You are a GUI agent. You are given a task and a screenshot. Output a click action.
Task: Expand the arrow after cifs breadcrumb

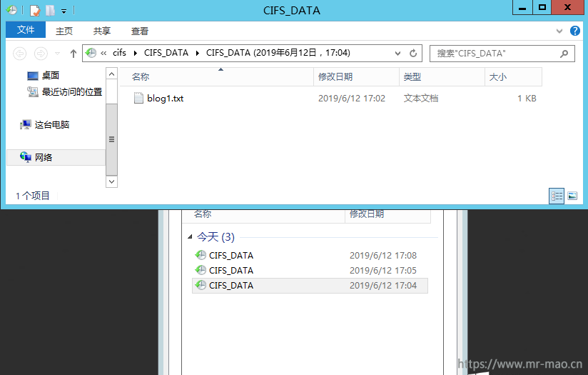[x=136, y=54]
